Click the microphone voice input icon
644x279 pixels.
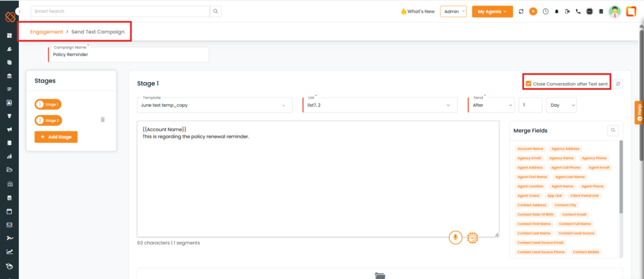[x=455, y=237]
